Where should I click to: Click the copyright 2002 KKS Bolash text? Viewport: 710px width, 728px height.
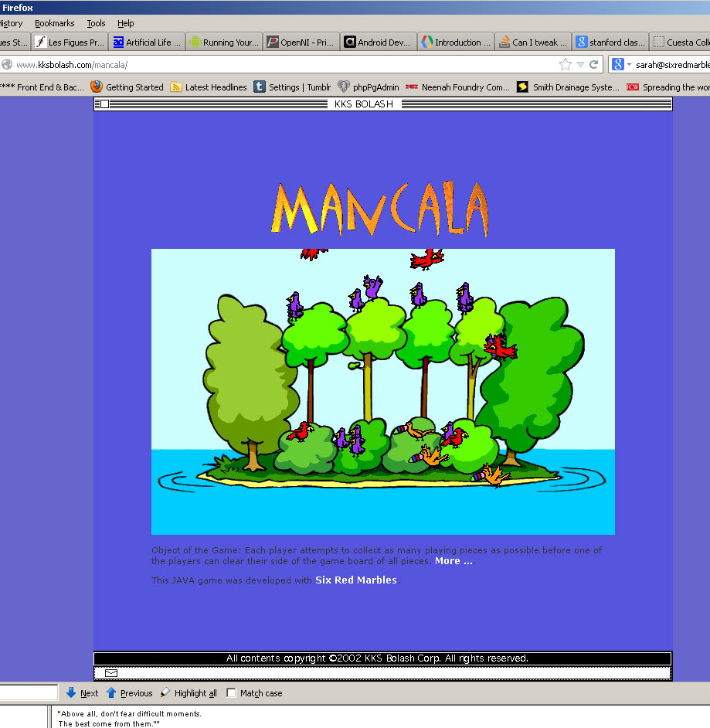click(377, 658)
